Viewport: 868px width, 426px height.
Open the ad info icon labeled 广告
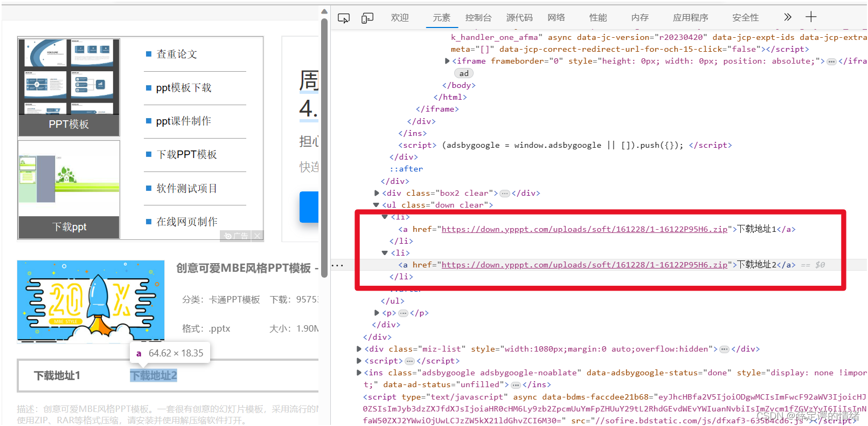tap(236, 236)
